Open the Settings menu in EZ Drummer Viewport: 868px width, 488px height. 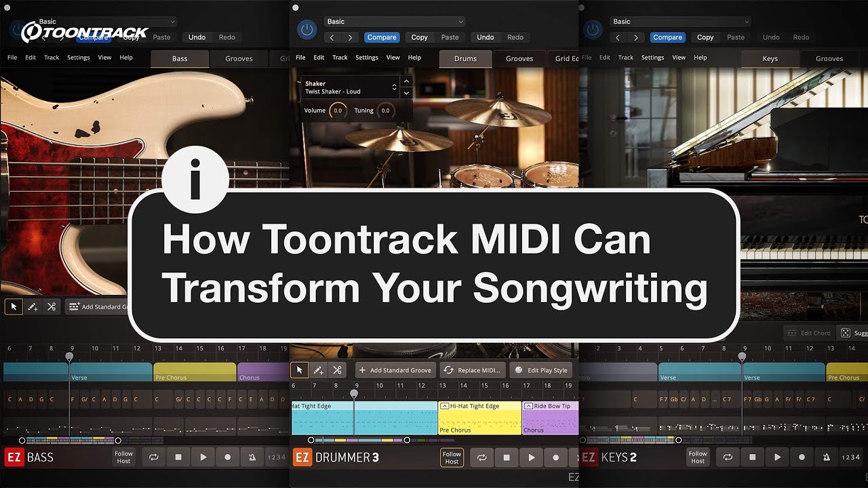click(367, 58)
